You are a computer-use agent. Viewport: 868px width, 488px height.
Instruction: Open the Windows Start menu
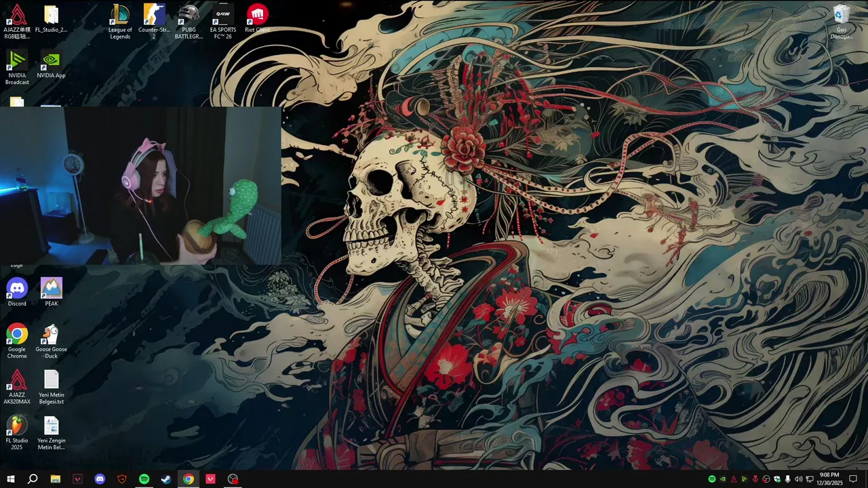coord(11,479)
